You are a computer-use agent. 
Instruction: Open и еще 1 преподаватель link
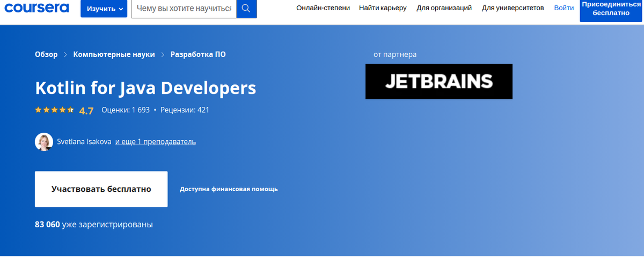tap(156, 142)
